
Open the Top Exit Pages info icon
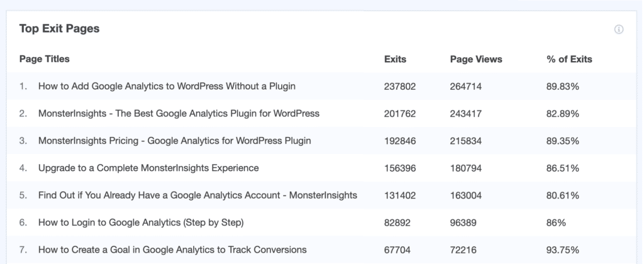(619, 29)
